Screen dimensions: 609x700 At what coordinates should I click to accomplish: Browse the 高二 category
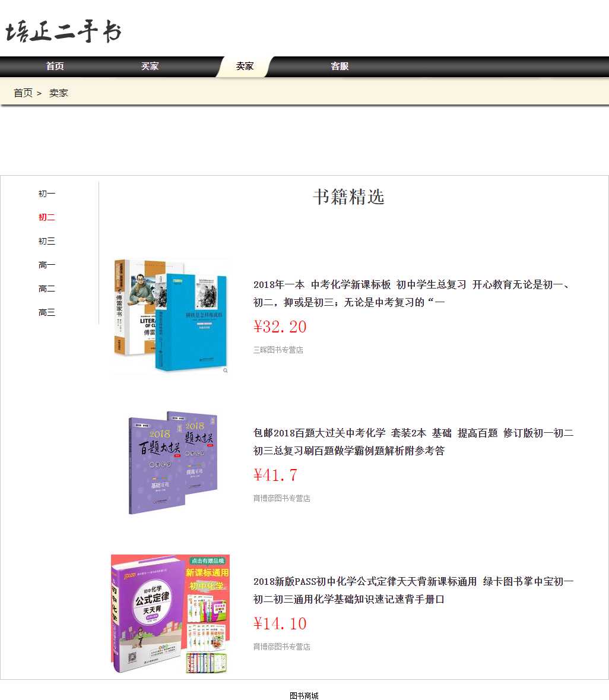pyautogui.click(x=47, y=289)
